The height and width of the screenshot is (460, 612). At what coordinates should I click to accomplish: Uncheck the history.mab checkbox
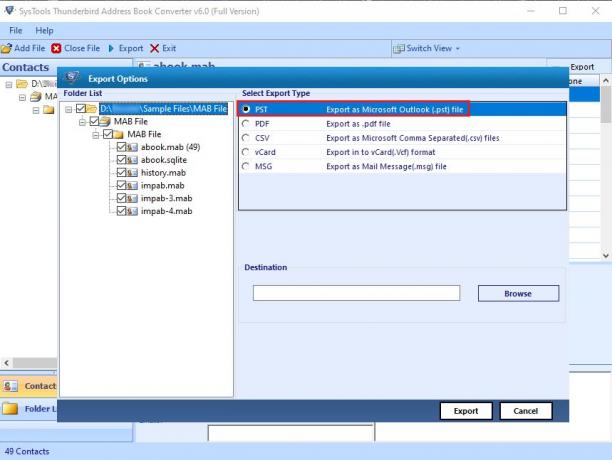pyautogui.click(x=121, y=172)
